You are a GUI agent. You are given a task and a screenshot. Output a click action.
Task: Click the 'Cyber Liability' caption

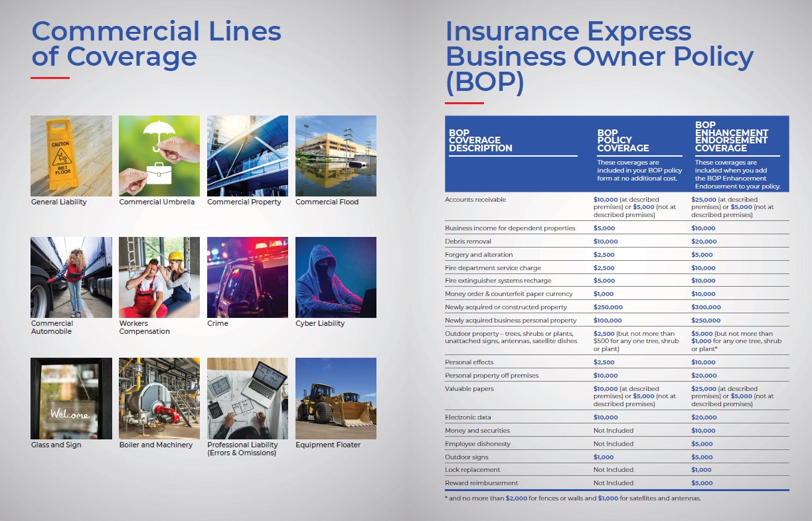point(321,324)
